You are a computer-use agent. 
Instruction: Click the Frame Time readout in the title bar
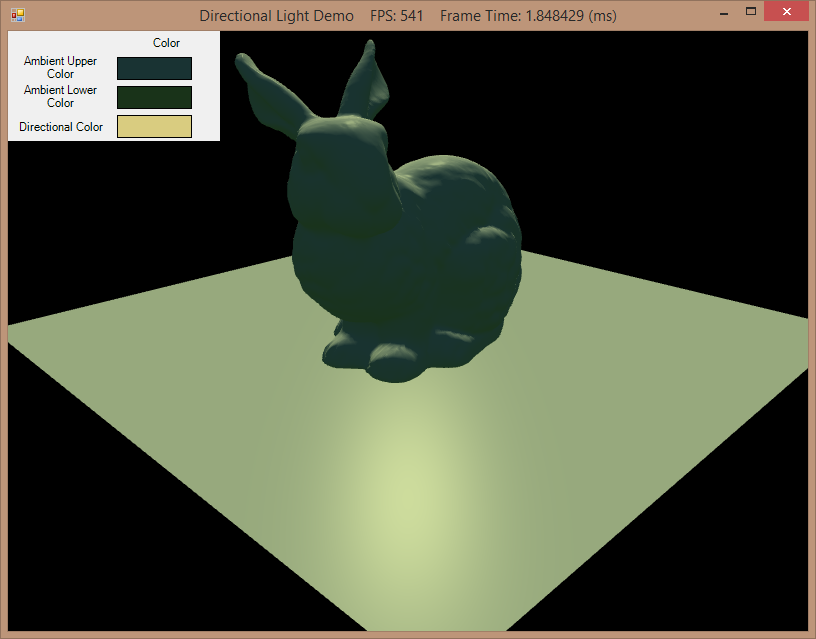click(x=528, y=16)
